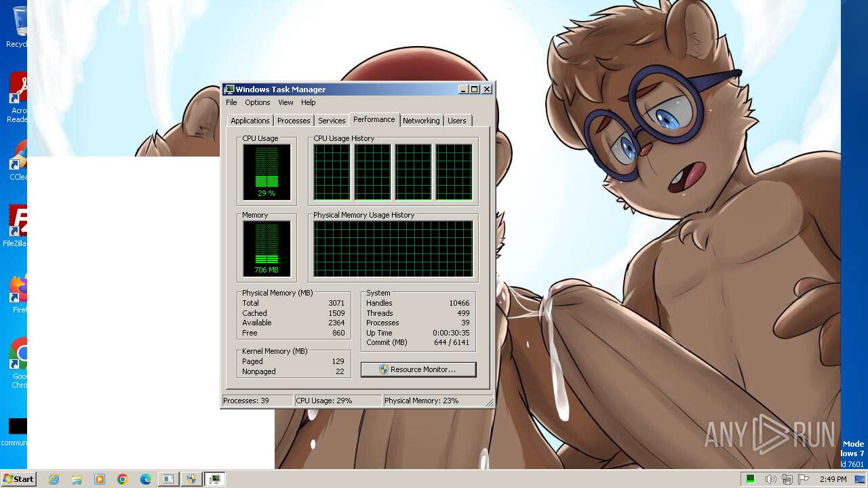The width and height of the screenshot is (868, 488).
Task: Click the Up Time value 0:00:30:35
Action: tap(451, 333)
